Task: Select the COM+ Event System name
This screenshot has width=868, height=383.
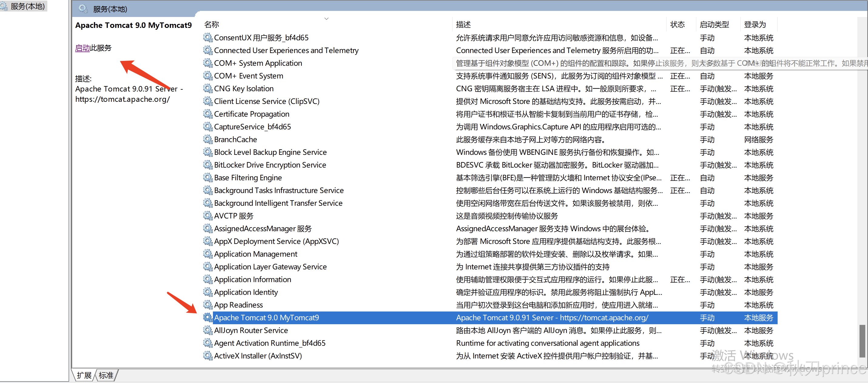Action: 249,76
